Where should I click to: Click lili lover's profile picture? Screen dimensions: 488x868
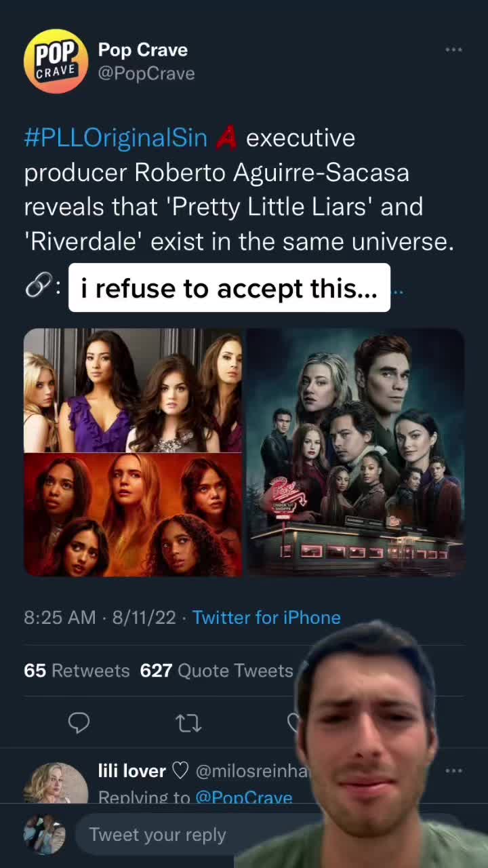pyautogui.click(x=56, y=783)
